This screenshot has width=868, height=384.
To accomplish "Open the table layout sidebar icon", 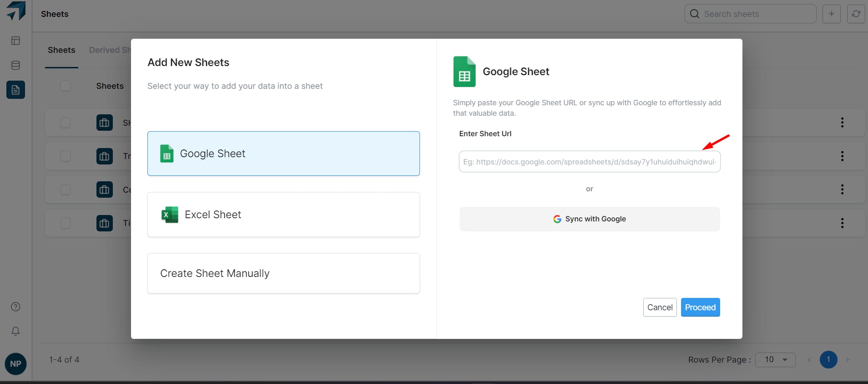I will coord(15,41).
